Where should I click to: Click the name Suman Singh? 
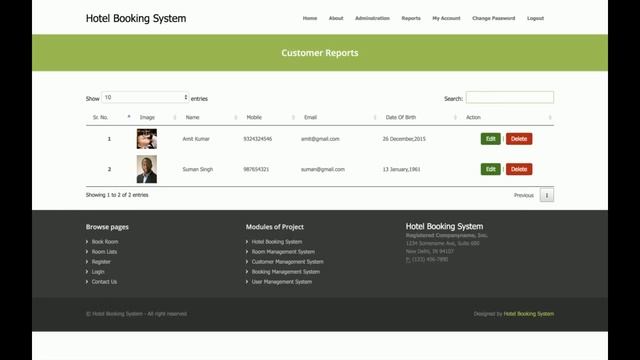[198, 169]
